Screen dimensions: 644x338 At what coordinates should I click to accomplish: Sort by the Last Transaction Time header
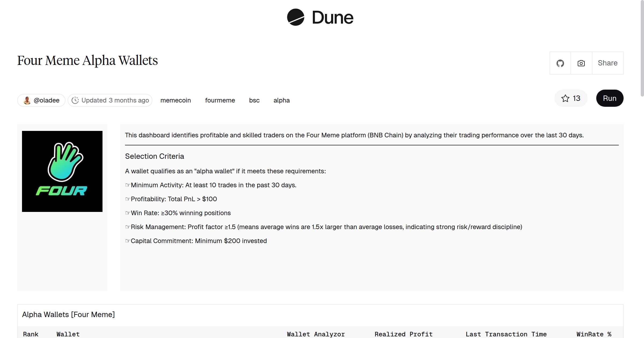(x=506, y=334)
